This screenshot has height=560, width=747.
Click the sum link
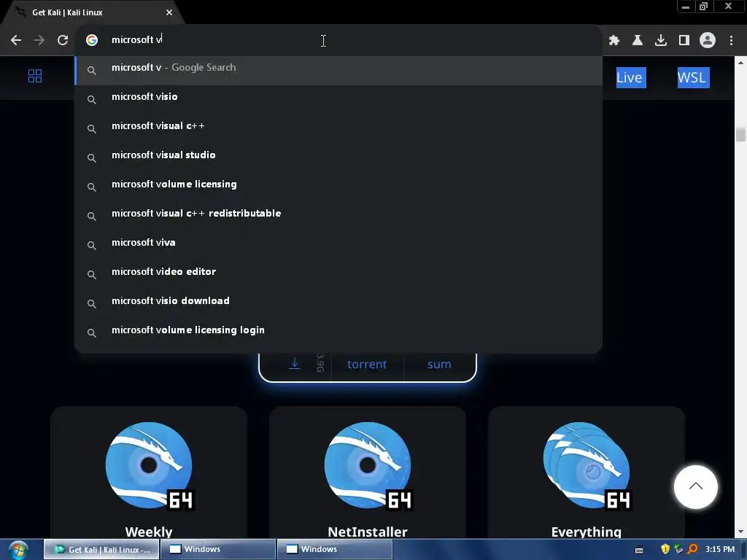click(x=439, y=365)
